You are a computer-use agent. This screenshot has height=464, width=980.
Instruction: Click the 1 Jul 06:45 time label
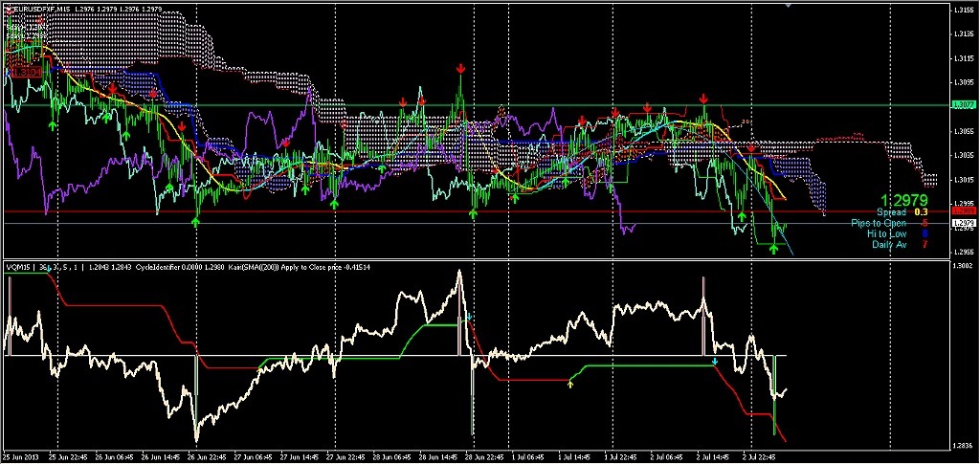click(x=530, y=456)
